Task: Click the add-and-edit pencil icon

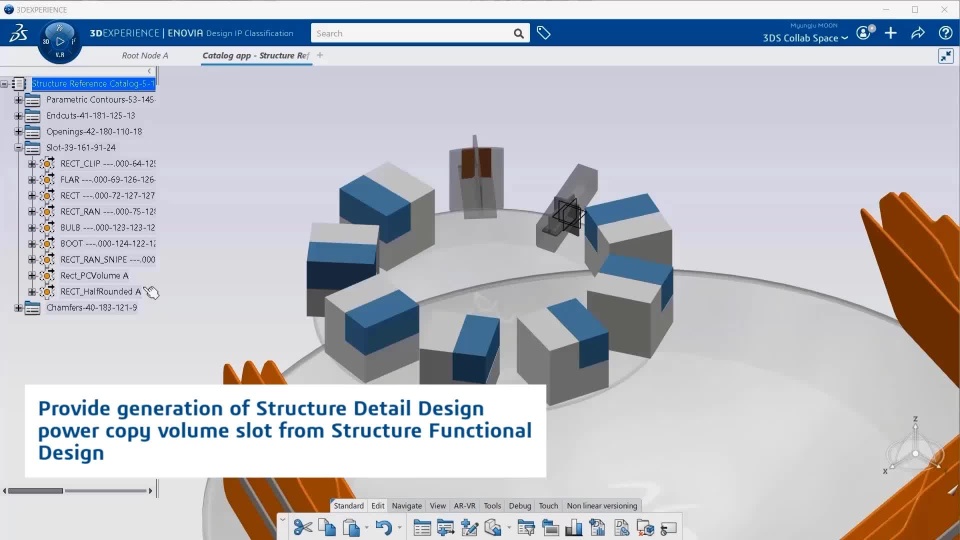Action: click(470, 527)
